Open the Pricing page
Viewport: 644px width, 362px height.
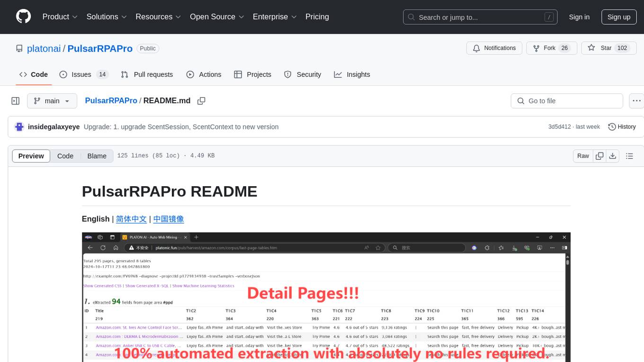(317, 17)
